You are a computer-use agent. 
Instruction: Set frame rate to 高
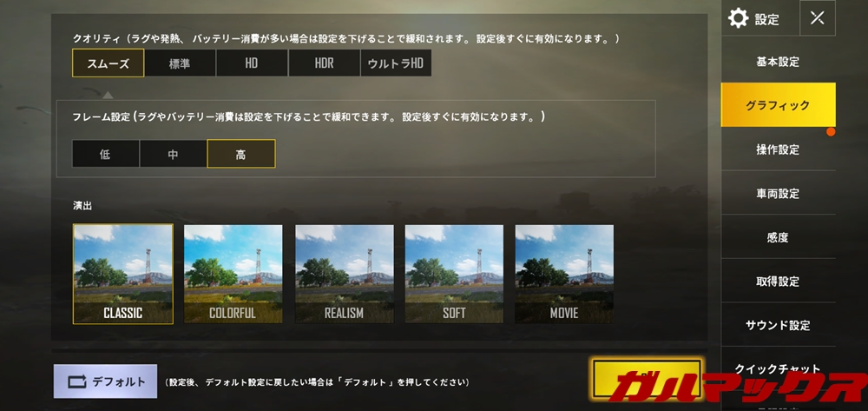point(240,154)
